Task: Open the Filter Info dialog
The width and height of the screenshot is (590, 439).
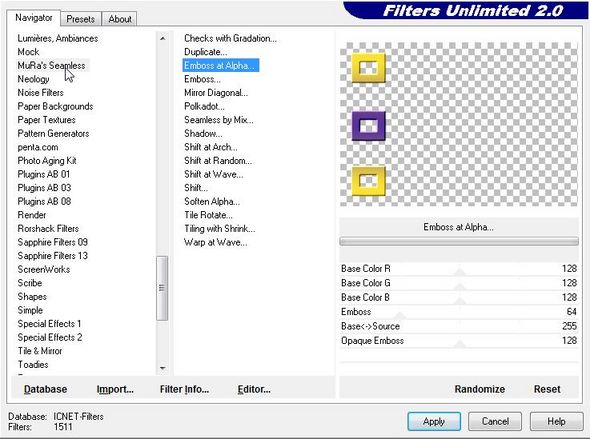Action: [184, 389]
